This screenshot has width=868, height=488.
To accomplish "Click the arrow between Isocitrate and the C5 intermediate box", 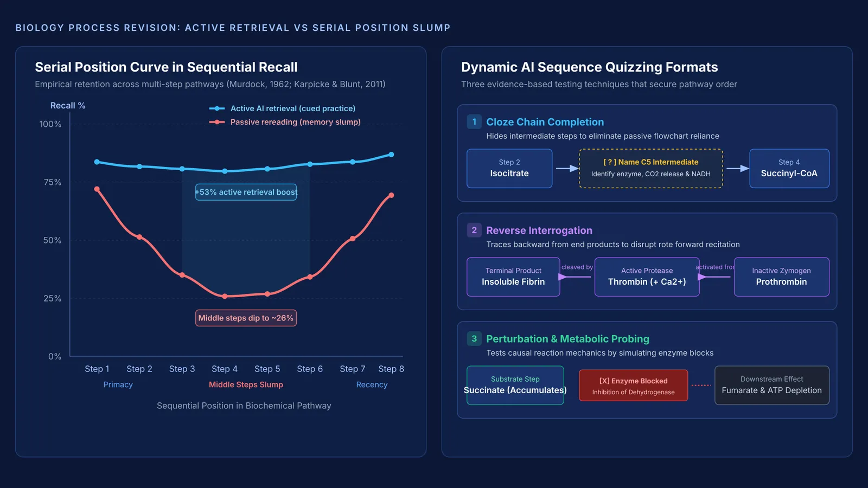I will [x=567, y=169].
